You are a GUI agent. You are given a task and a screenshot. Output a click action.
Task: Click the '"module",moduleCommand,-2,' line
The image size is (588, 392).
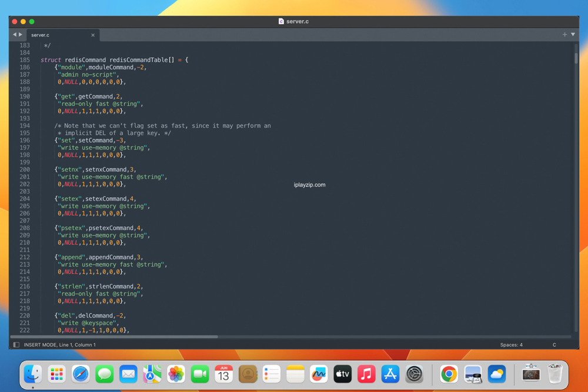pos(101,67)
